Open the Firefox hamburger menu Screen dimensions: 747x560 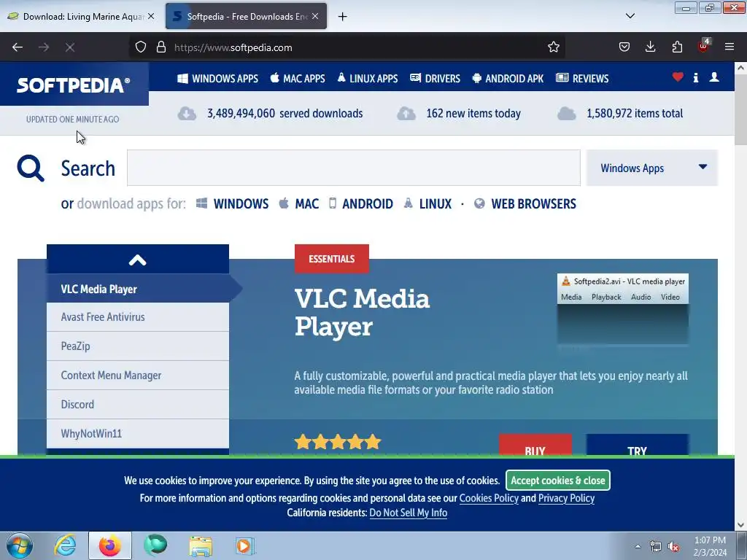pyautogui.click(x=729, y=47)
